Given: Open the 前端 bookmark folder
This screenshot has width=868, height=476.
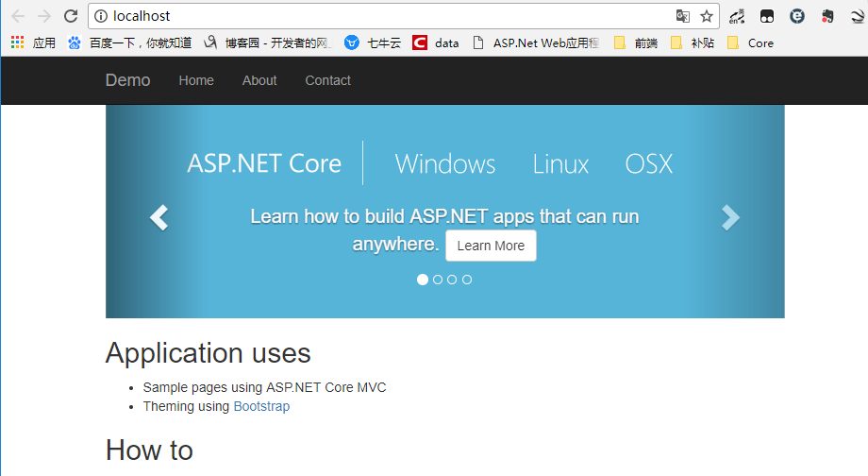Looking at the screenshot, I should (636, 42).
